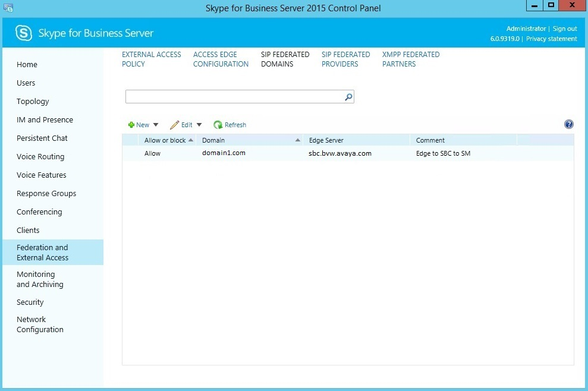The image size is (588, 391).
Task: Click the green plus New icon
Action: coord(131,125)
